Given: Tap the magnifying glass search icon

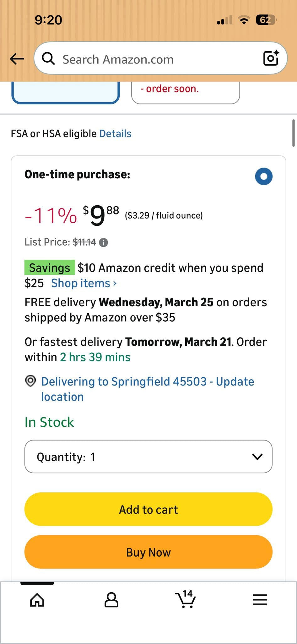Looking at the screenshot, I should pyautogui.click(x=48, y=58).
